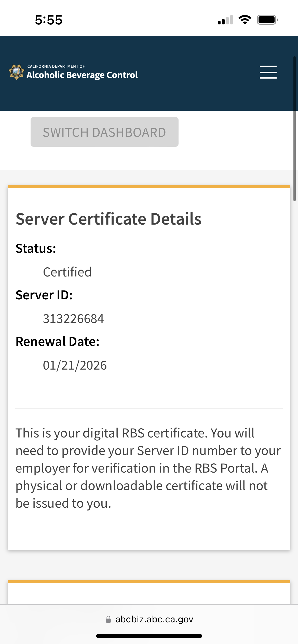Viewport: 298px width, 644px height.
Task: Tap the home indicator bar at bottom
Action: pos(149,636)
